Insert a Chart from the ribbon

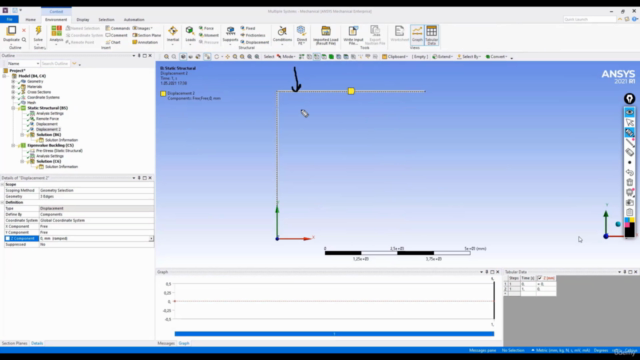(113, 42)
